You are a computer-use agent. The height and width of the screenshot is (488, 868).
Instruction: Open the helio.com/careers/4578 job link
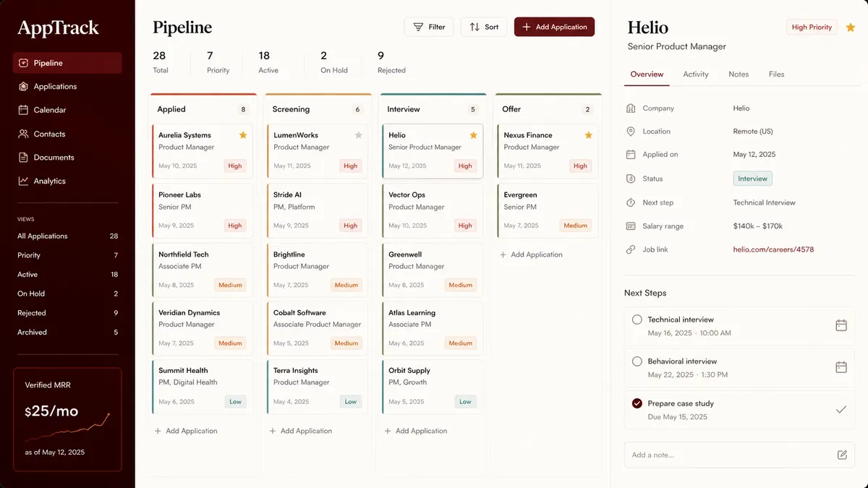(773, 249)
